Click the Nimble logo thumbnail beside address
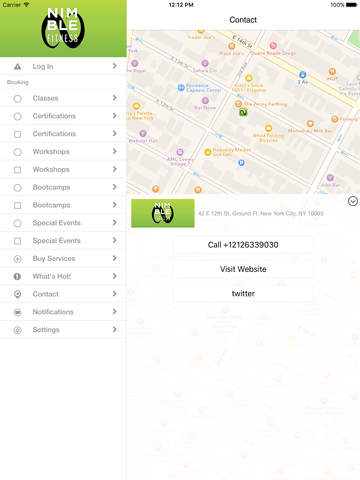 [x=163, y=213]
